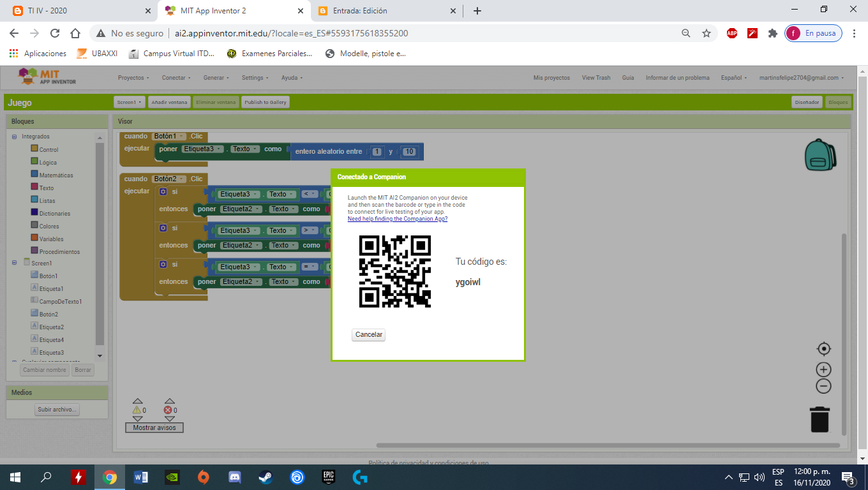The height and width of the screenshot is (490, 868).
Task: Open the Generar menu
Action: [216, 78]
